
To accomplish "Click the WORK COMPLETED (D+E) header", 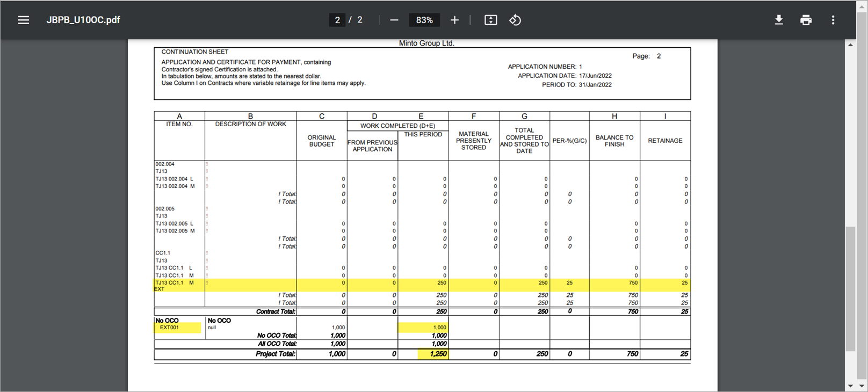I will [397, 126].
